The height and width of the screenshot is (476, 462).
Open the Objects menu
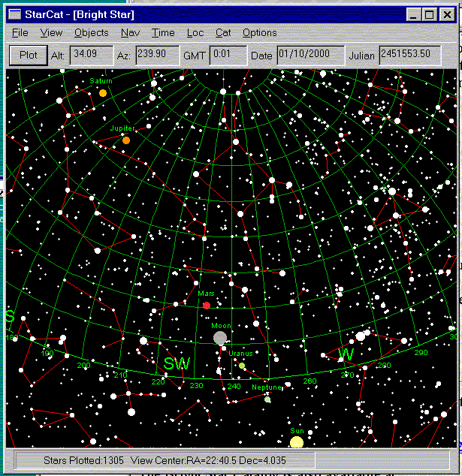pos(91,32)
